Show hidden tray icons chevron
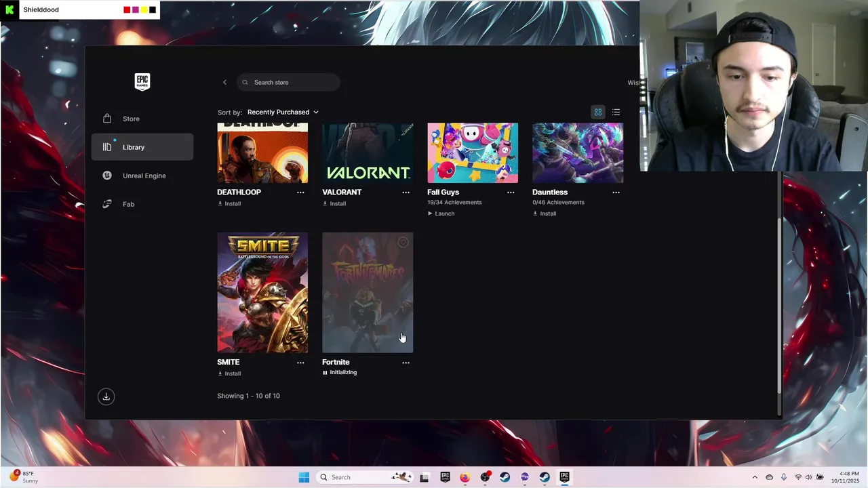 point(755,477)
